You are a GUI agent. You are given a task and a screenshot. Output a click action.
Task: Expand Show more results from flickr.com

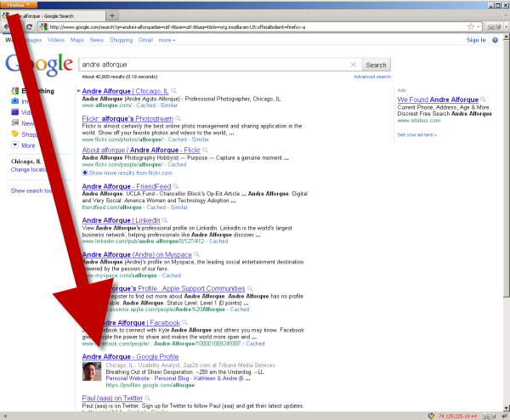[x=127, y=173]
